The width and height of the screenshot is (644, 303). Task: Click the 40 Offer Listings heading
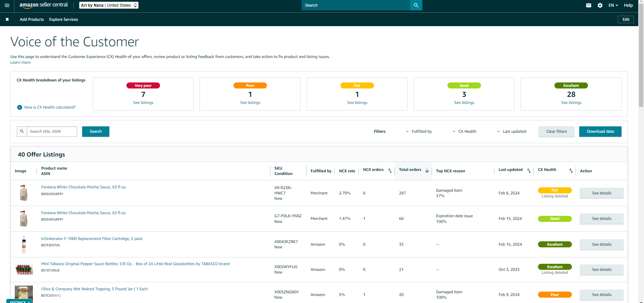point(42,155)
